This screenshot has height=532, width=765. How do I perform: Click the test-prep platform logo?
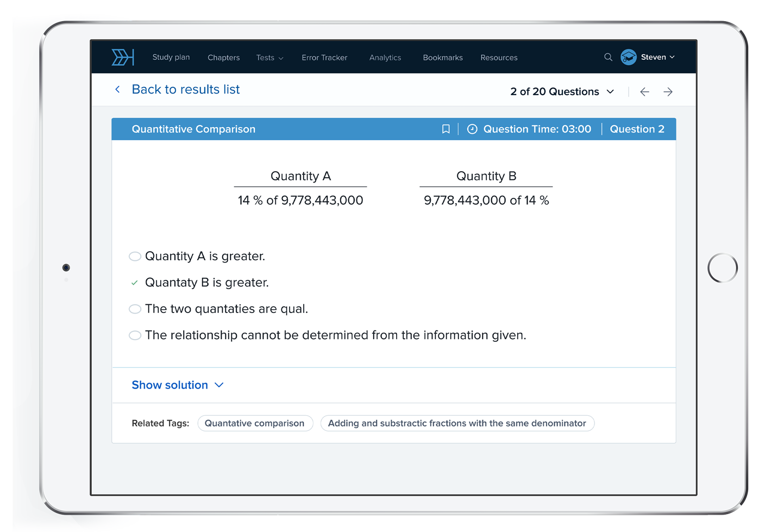(123, 57)
